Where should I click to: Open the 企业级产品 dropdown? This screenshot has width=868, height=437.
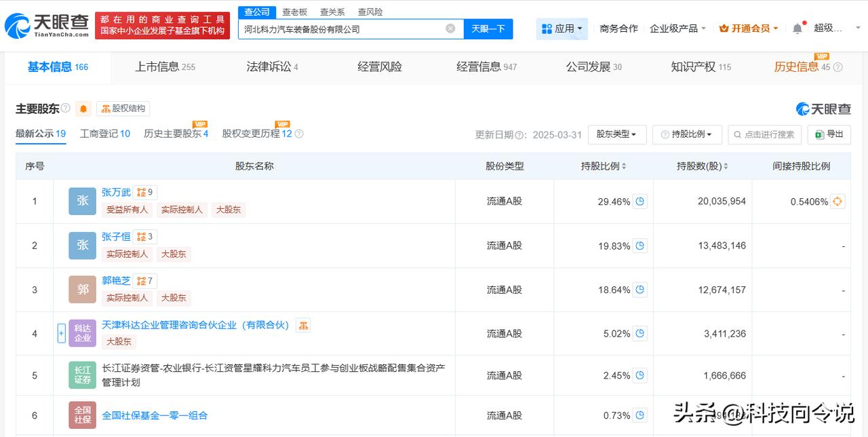(677, 28)
